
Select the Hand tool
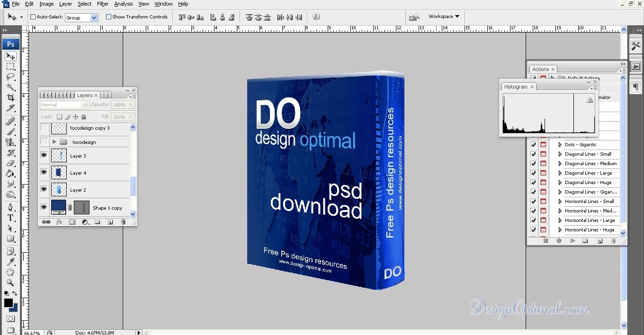pos(10,272)
